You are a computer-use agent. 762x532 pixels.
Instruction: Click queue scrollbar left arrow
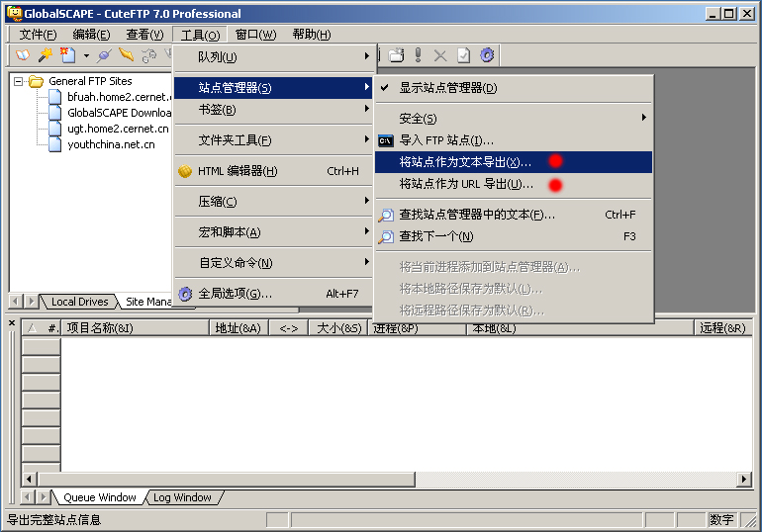tap(29, 480)
